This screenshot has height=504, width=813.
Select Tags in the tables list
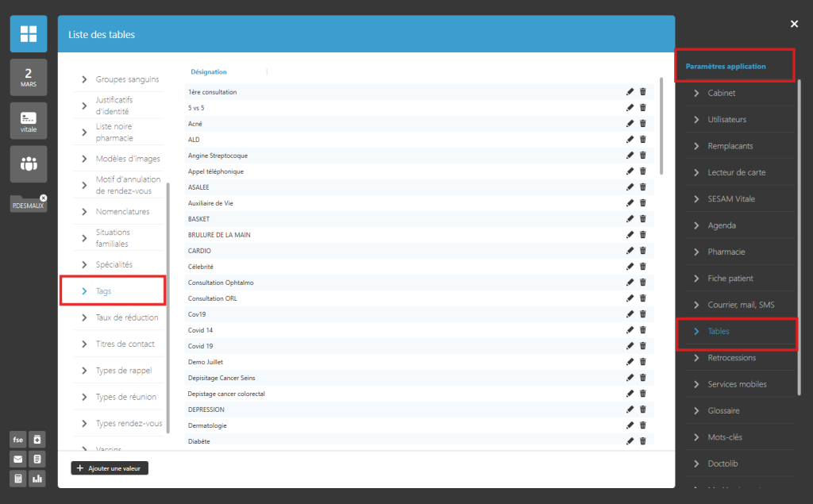click(x=104, y=291)
